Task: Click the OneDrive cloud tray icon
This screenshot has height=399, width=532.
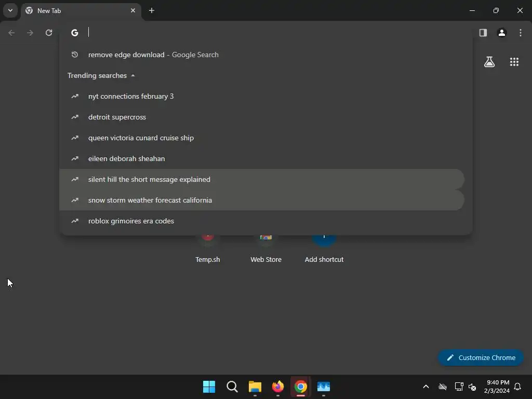Action: [443, 387]
